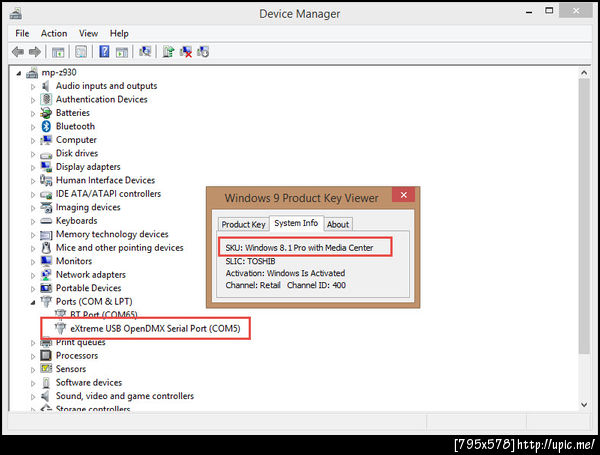Viewport: 600px width, 455px height.
Task: Click the Channel ID: 400 text
Action: click(x=316, y=285)
